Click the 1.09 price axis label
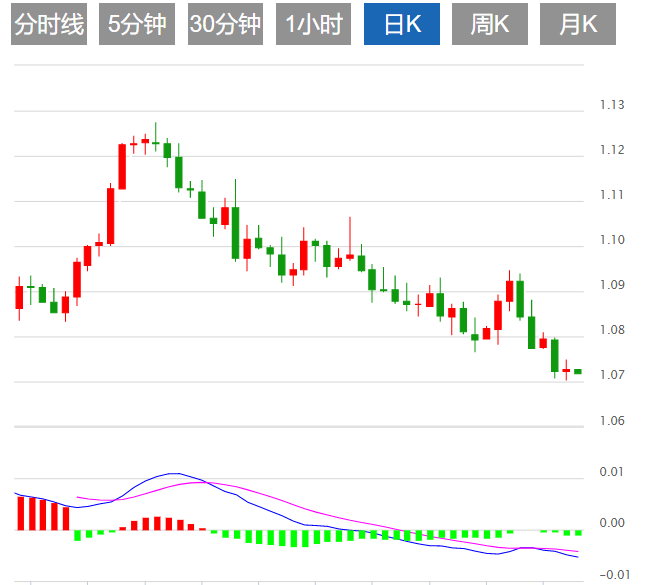The width and height of the screenshot is (653, 585). 612,284
